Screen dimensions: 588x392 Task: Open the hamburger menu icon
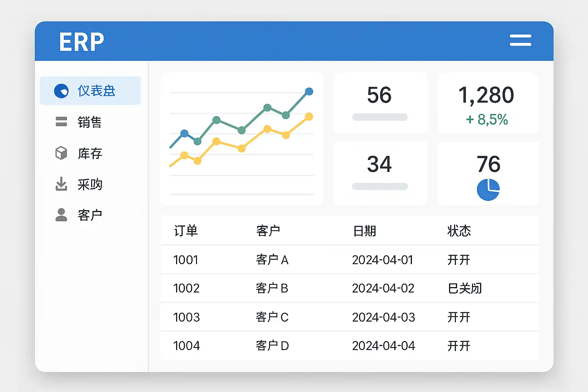pos(520,40)
